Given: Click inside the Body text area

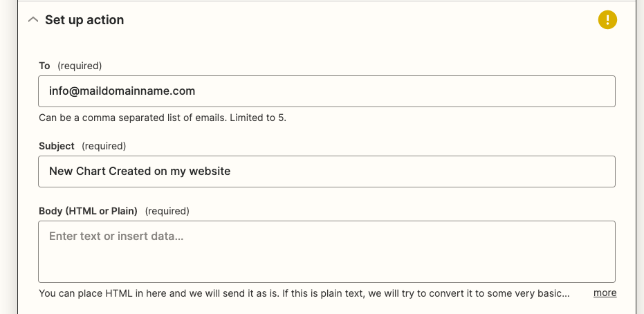Looking at the screenshot, I should (326, 252).
